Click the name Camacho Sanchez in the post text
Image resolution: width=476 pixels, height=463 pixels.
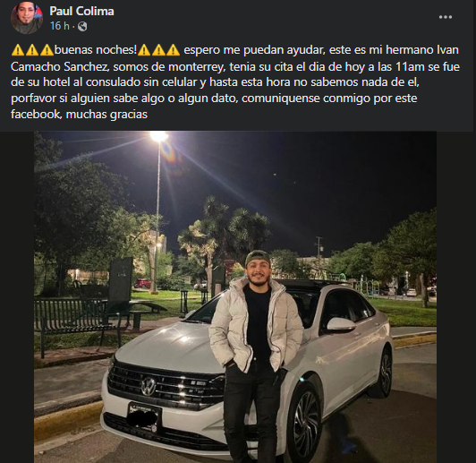pos(59,66)
